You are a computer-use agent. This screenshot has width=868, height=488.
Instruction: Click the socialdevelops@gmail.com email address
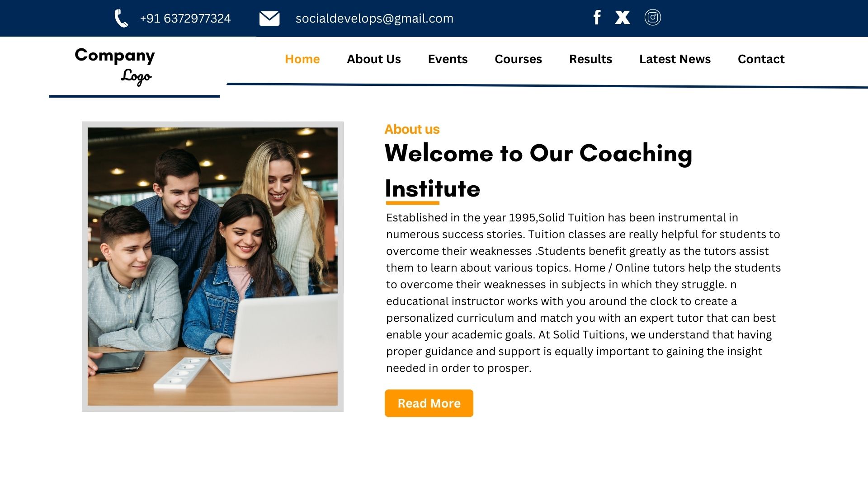374,19
